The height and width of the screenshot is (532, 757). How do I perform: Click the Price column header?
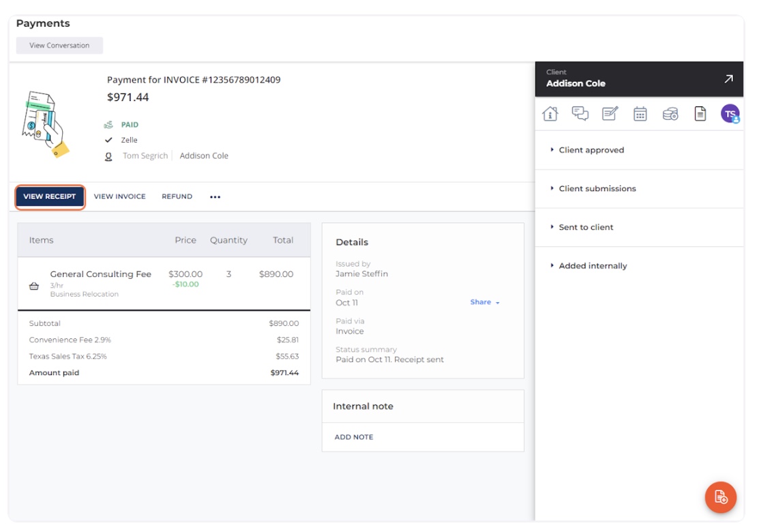(185, 240)
